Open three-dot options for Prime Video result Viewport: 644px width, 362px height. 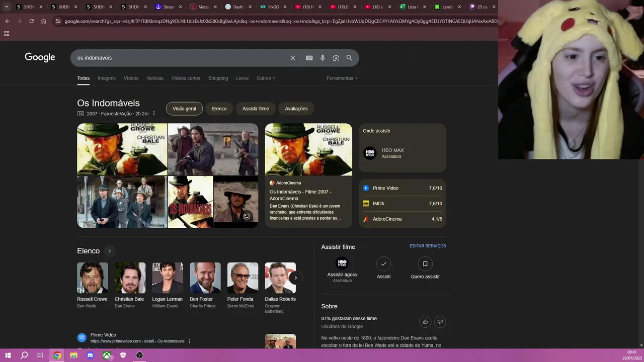tap(190, 341)
